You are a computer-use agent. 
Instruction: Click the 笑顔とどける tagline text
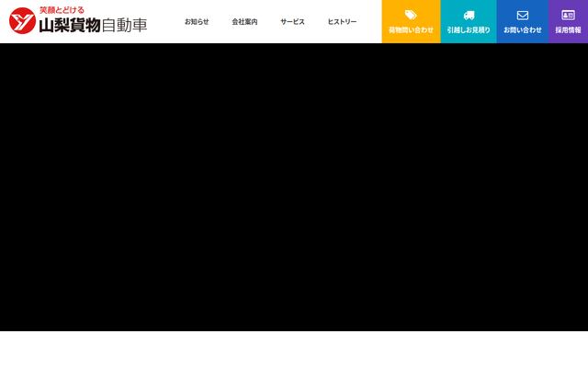pyautogui.click(x=62, y=10)
